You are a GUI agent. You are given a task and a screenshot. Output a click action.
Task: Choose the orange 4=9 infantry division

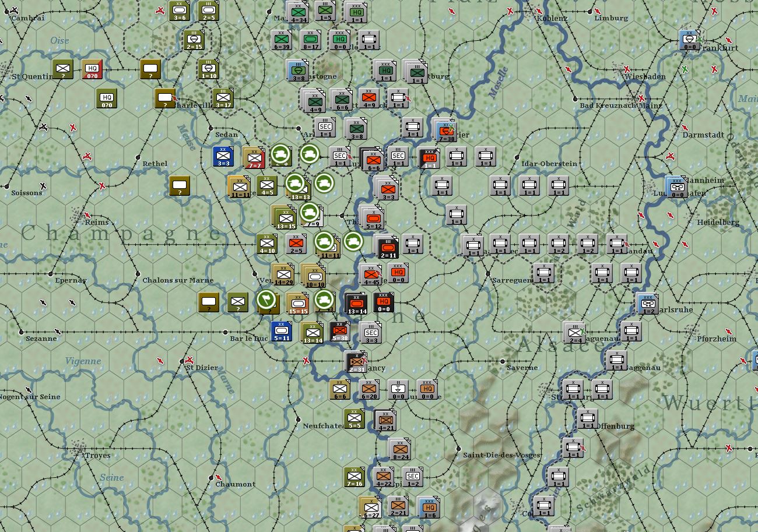[369, 98]
